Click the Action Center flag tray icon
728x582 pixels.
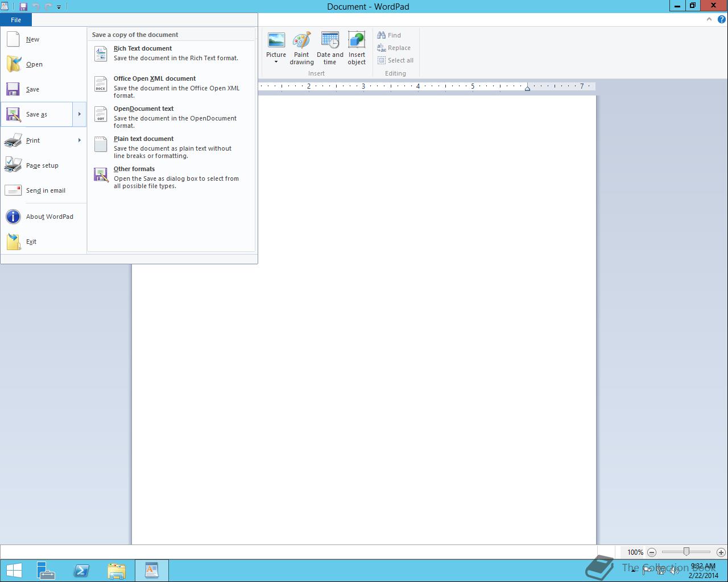tap(648, 571)
